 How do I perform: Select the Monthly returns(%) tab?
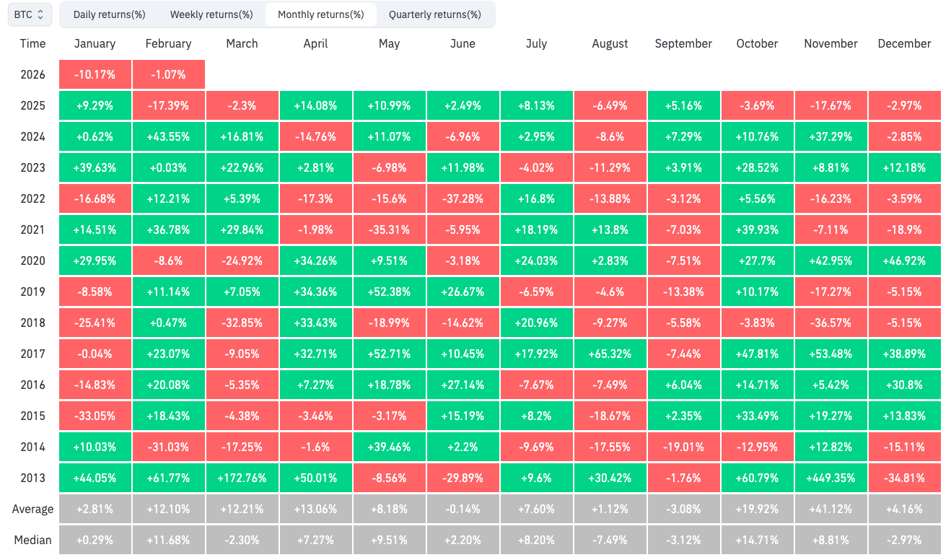click(320, 14)
